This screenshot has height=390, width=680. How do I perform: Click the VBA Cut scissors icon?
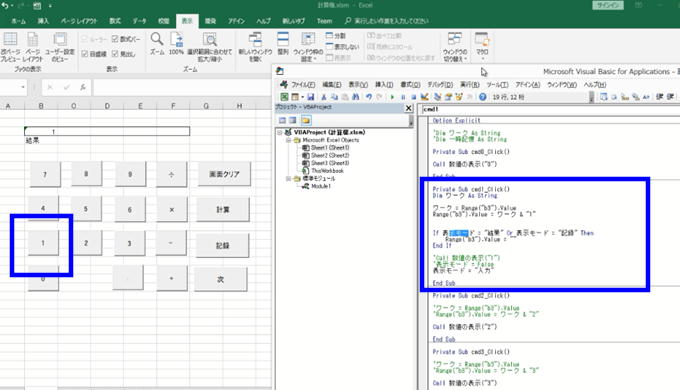coord(323,97)
